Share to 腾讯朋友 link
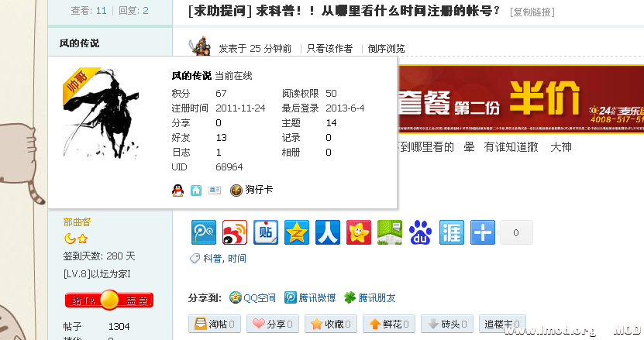Image resolution: width=644 pixels, height=340 pixels. (x=370, y=297)
